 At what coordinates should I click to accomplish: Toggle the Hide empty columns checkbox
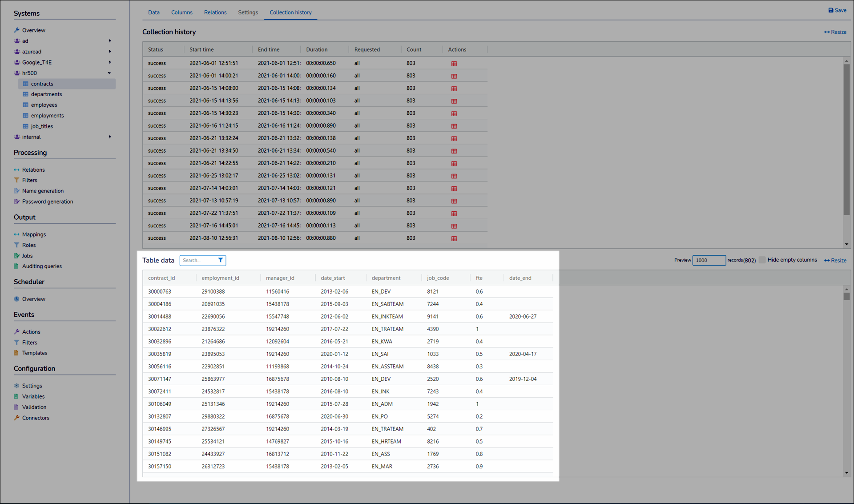pyautogui.click(x=762, y=260)
